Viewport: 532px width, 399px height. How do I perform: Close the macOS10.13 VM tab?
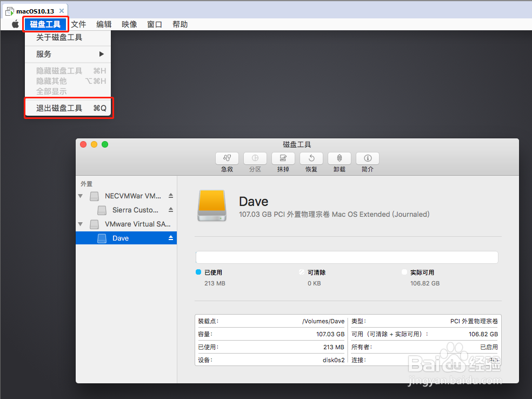pos(62,11)
